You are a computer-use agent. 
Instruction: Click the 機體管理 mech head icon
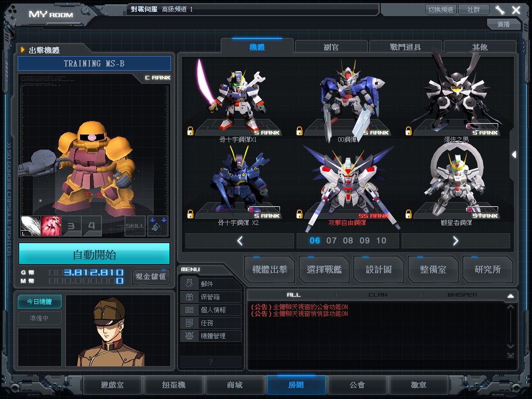click(x=189, y=336)
